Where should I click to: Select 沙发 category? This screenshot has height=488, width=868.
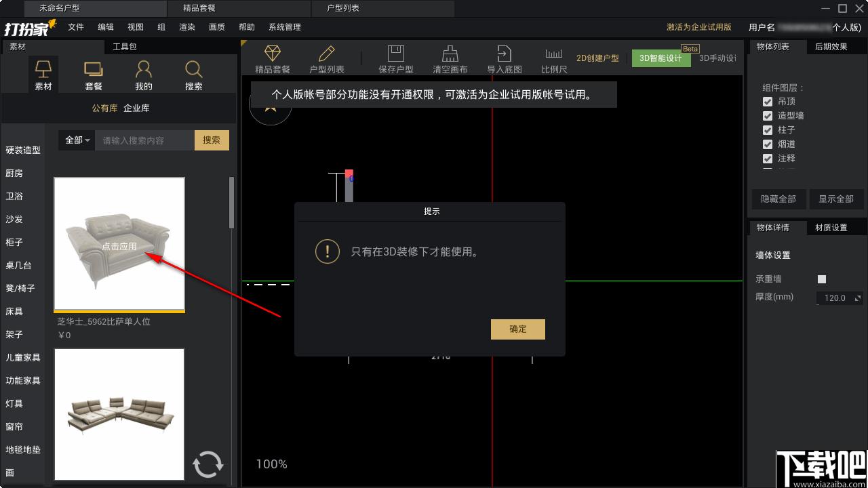point(14,220)
